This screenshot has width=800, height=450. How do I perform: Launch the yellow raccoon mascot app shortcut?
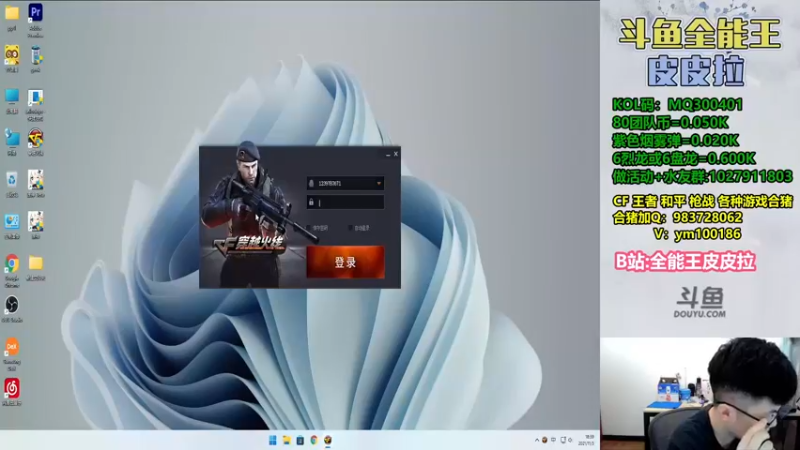(12, 55)
